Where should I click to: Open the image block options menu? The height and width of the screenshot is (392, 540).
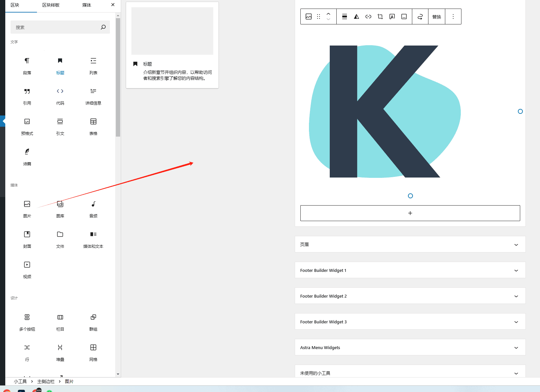point(453,16)
